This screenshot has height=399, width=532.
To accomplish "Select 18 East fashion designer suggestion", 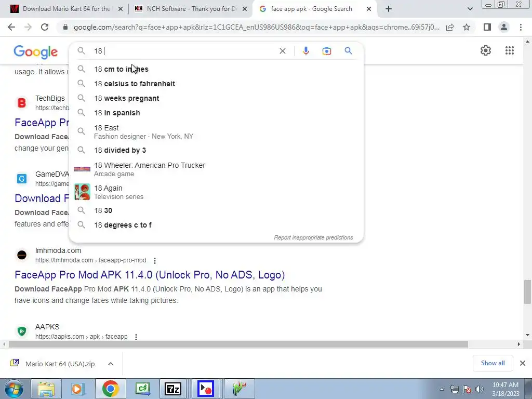I will point(216,131).
